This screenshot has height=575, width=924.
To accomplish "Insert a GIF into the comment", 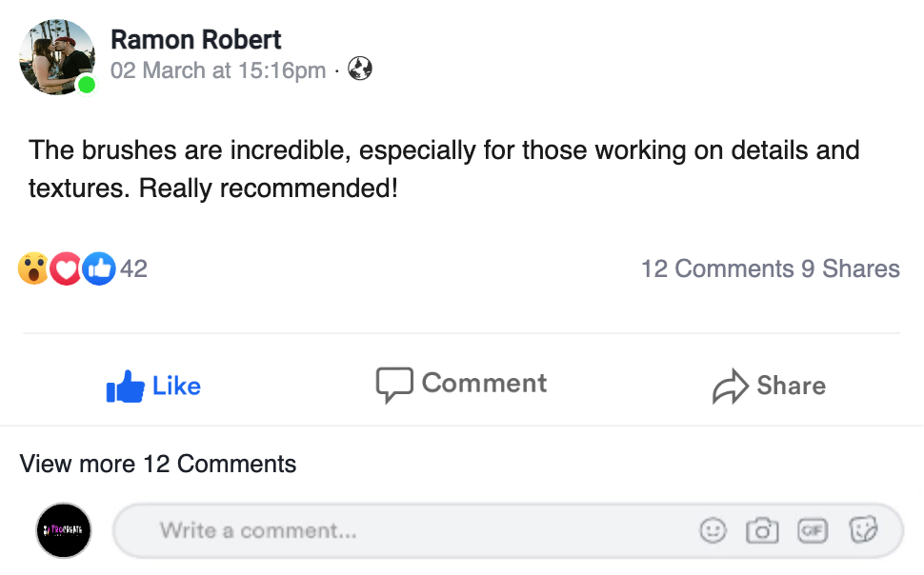I will [813, 530].
